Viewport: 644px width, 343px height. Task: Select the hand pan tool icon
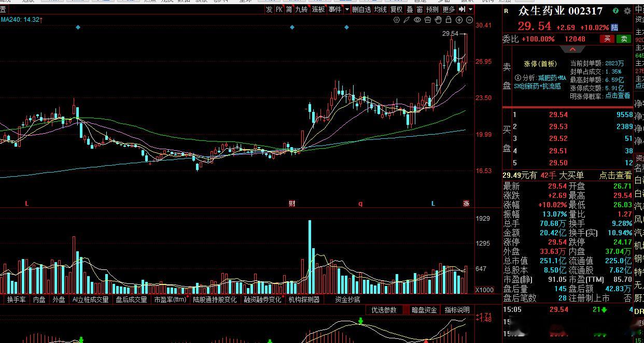[438, 20]
